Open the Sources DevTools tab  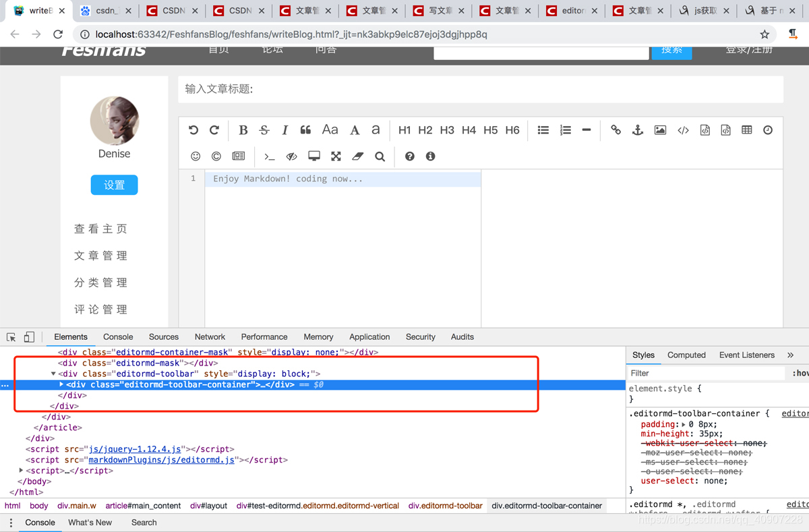[x=164, y=337]
